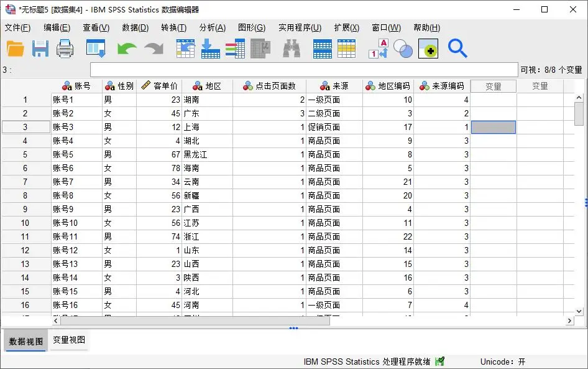Click vertical scrollbar down arrow
Image resolution: width=588 pixels, height=369 pixels.
coord(579,312)
